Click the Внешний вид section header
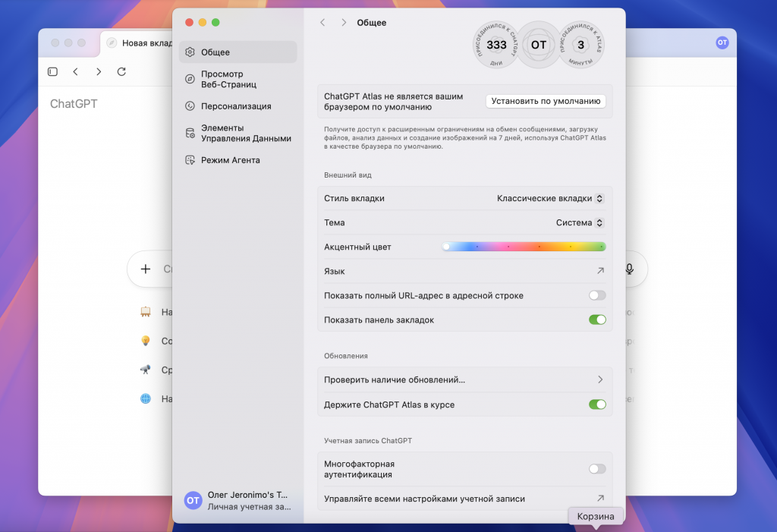The height and width of the screenshot is (532, 777). point(348,175)
